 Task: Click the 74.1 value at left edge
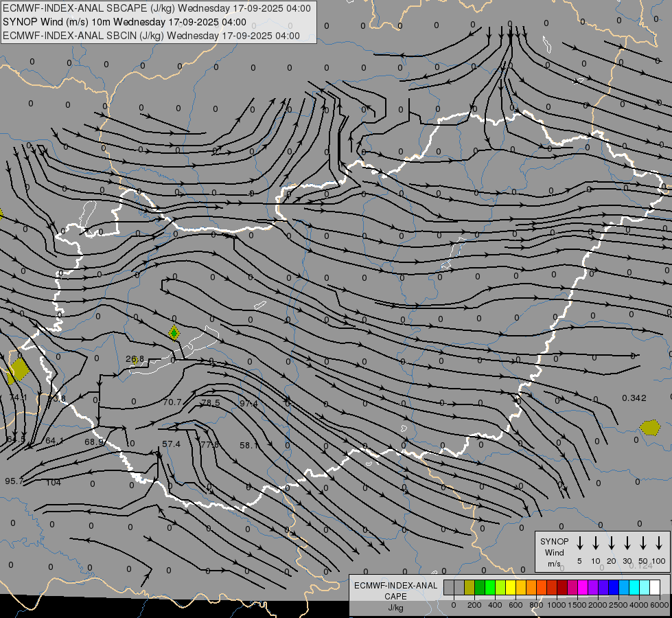click(x=18, y=398)
